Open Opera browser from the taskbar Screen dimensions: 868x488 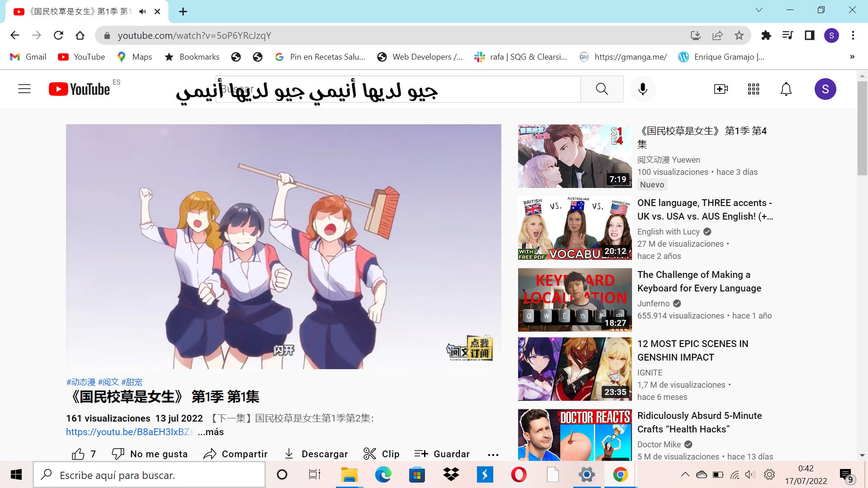coord(519,474)
